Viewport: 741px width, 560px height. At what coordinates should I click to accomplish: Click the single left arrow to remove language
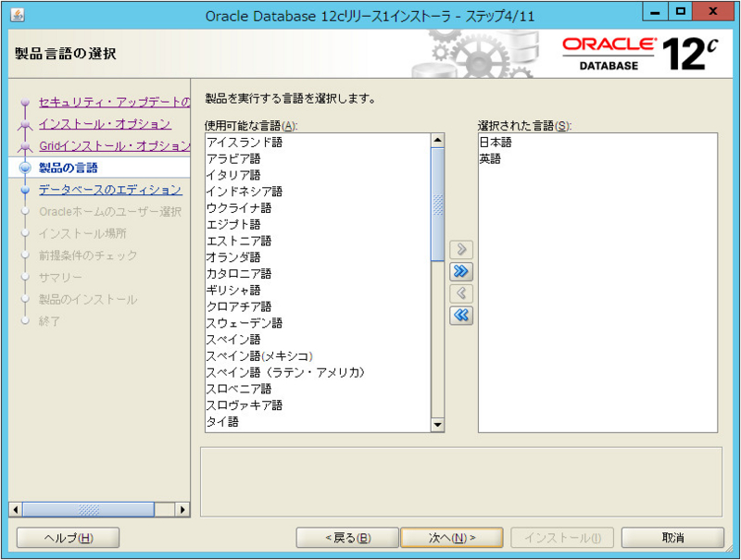[460, 294]
